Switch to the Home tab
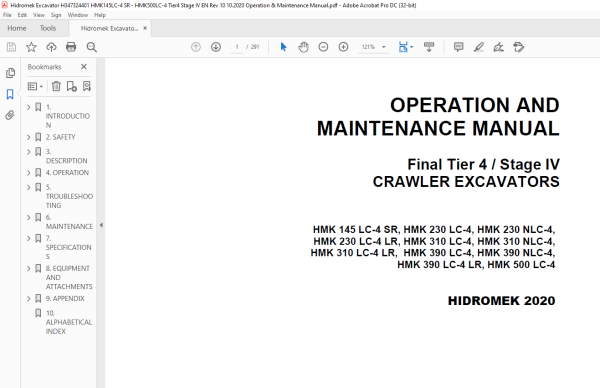 tap(17, 28)
